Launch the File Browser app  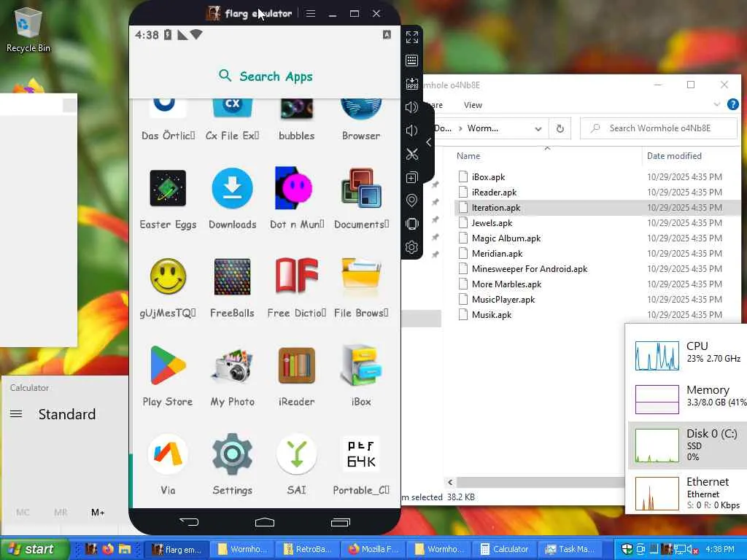[361, 276]
